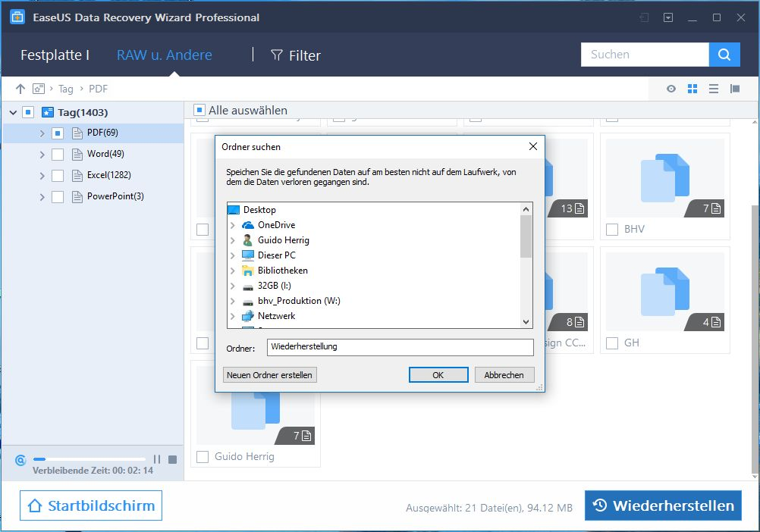Click the scan status spinner icon
Viewport: 760px width, 532px height.
click(x=20, y=460)
